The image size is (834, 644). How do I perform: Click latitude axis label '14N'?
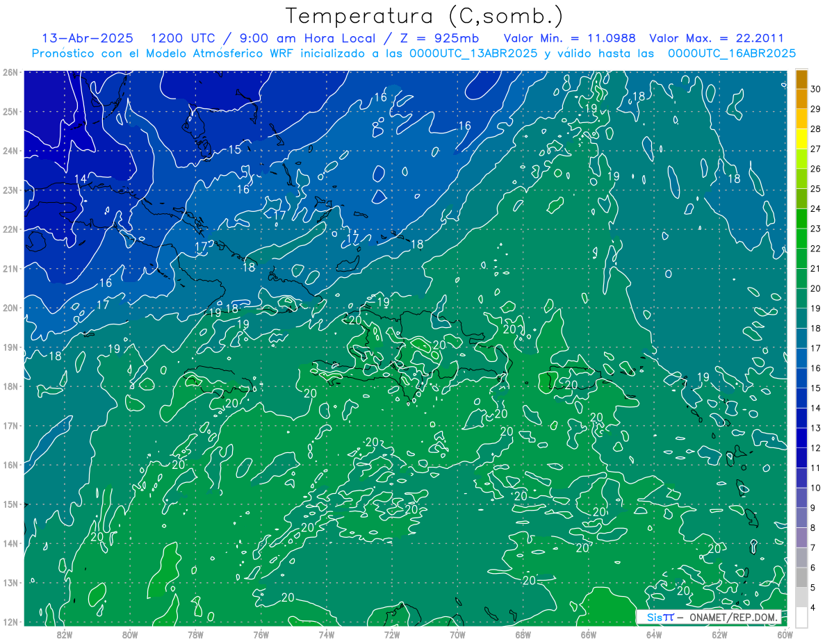click(x=10, y=543)
